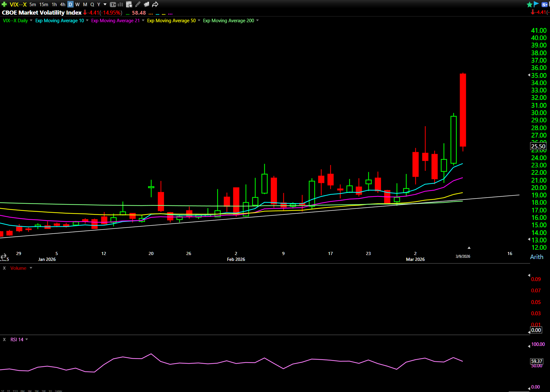Screen dimensions: 550x392
Task: Click the Exp Moving Average 50 label
Action: 171,21
